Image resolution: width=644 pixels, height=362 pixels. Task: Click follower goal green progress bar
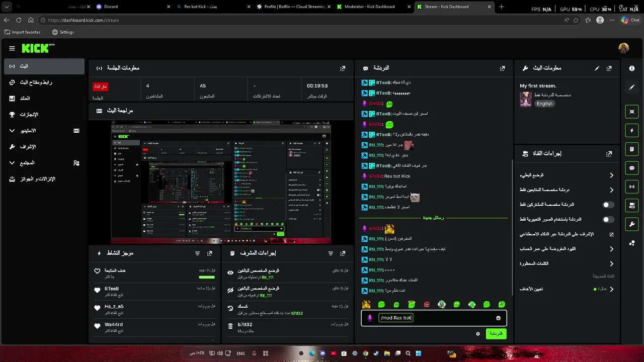(207, 277)
